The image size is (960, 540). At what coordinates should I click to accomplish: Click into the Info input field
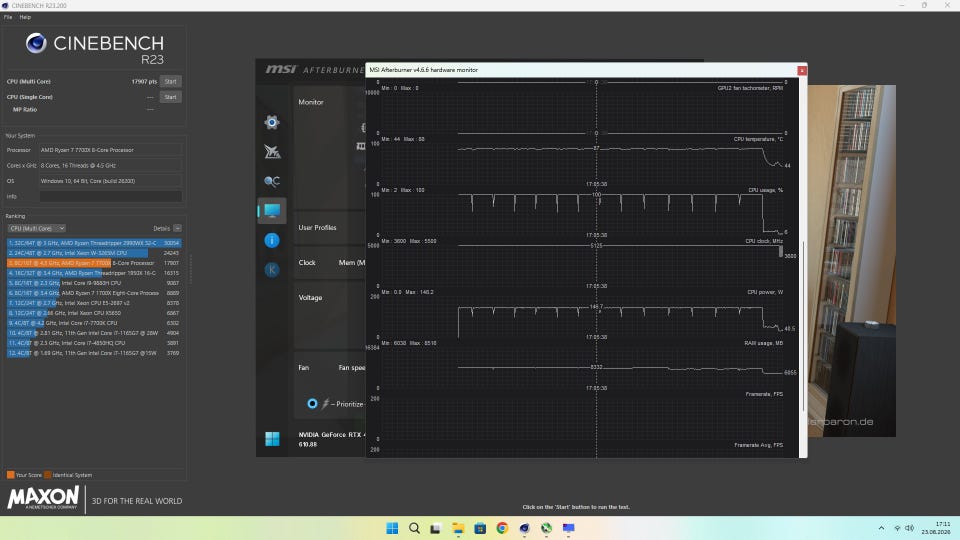point(110,197)
